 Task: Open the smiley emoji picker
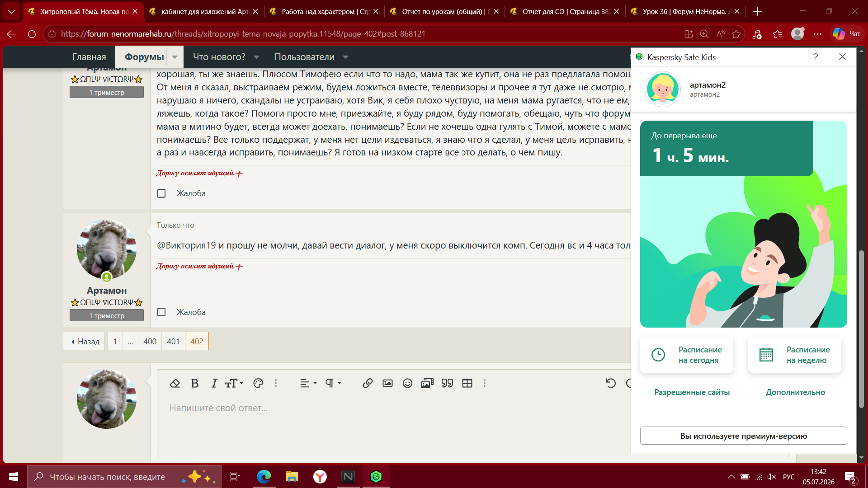click(x=407, y=383)
